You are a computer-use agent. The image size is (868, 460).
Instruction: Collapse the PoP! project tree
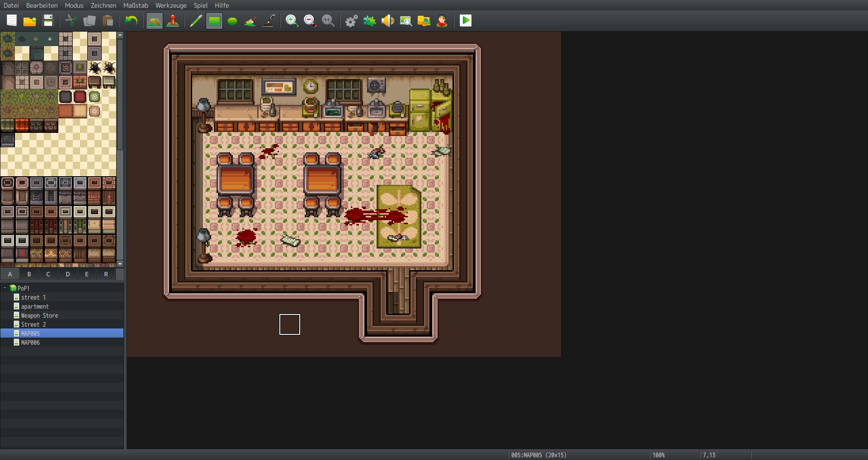5,288
